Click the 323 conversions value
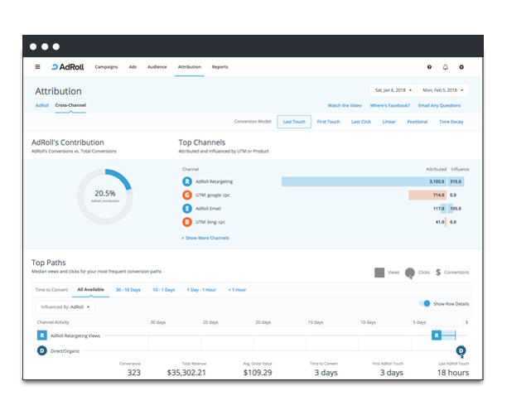The height and width of the screenshot is (420, 507). point(134,373)
